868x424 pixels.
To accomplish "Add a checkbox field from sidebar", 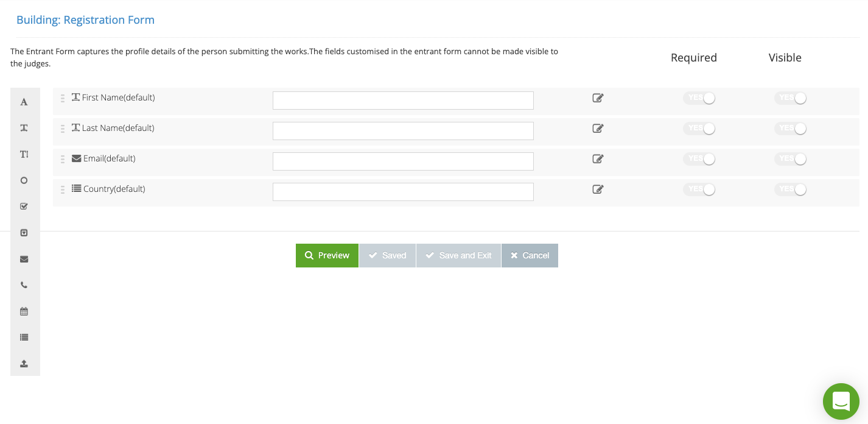I will pos(24,207).
